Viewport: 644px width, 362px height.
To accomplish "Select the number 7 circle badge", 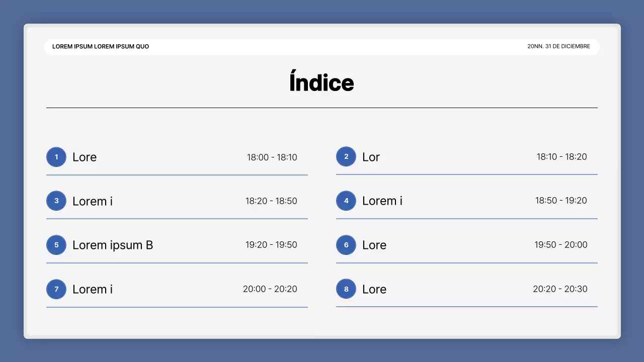I will [56, 289].
